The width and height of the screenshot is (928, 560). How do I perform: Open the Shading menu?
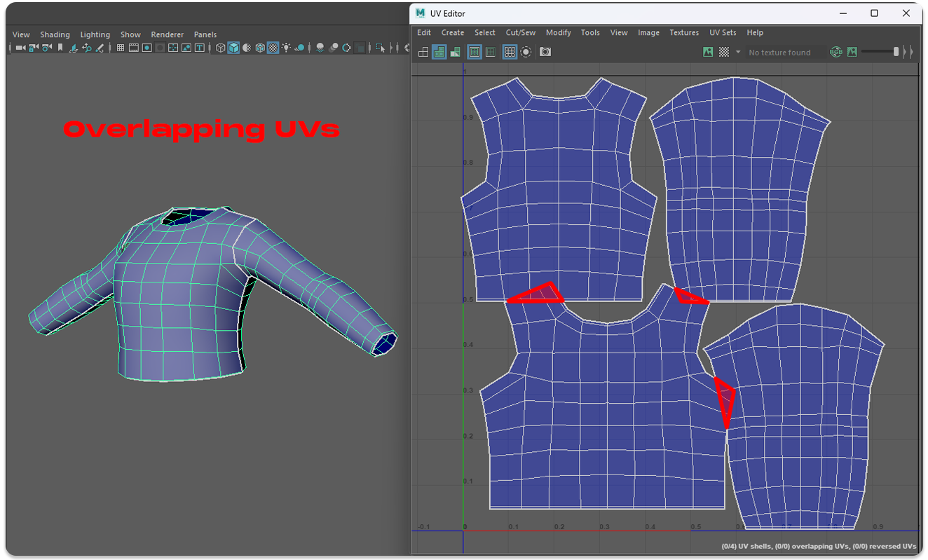(x=55, y=34)
